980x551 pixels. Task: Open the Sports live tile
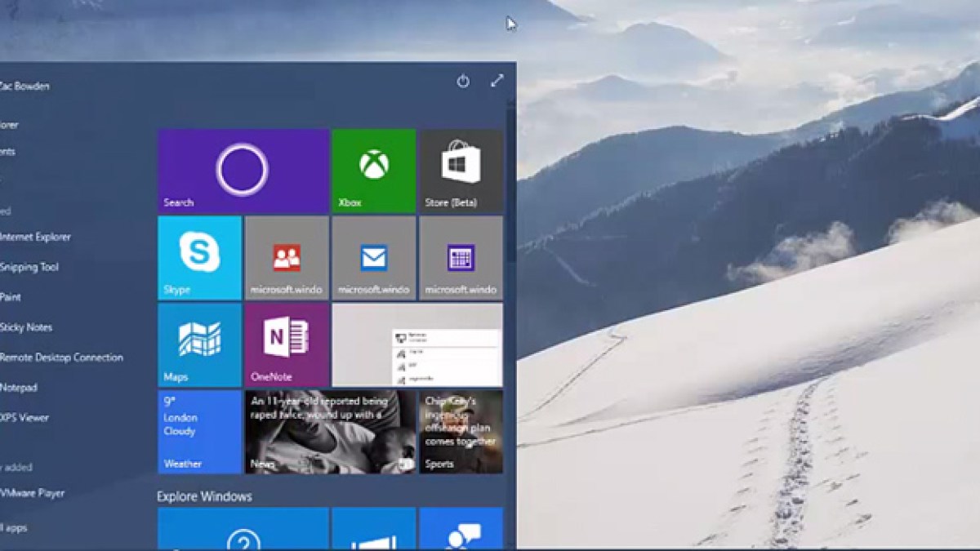point(461,432)
